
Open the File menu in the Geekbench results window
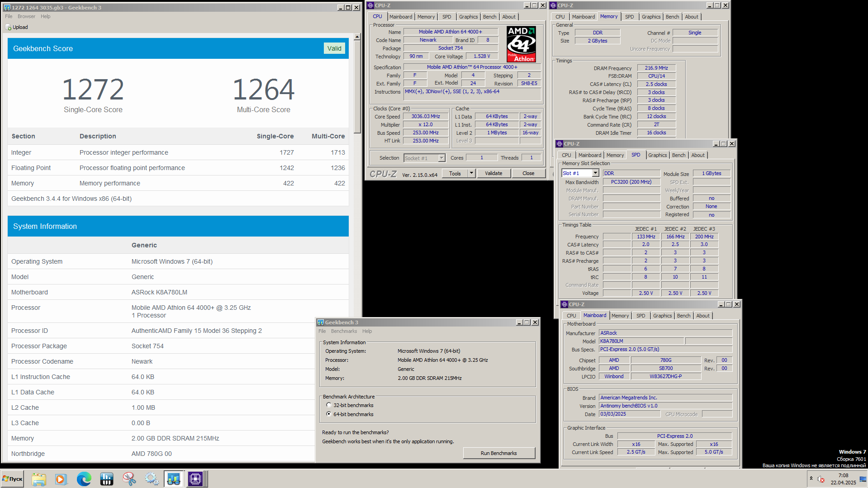9,16
